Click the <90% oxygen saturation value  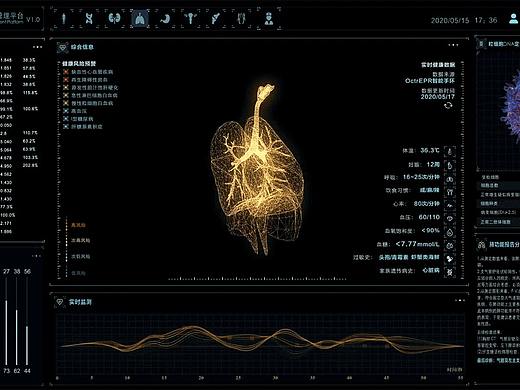coord(430,230)
